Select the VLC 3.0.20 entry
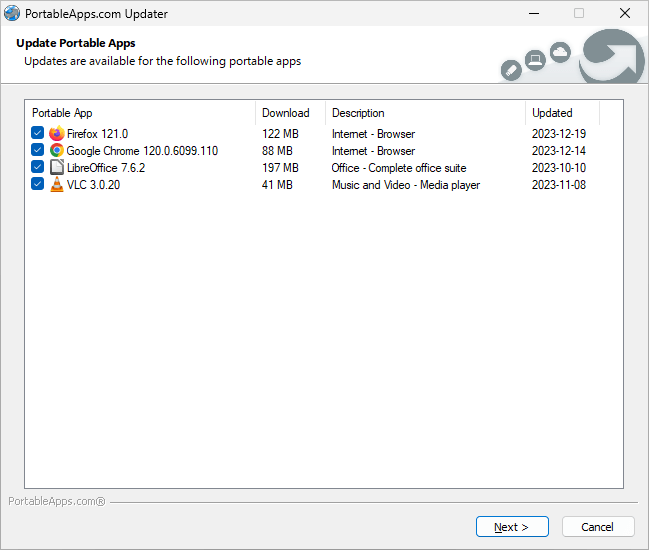This screenshot has width=649, height=550. point(94,185)
